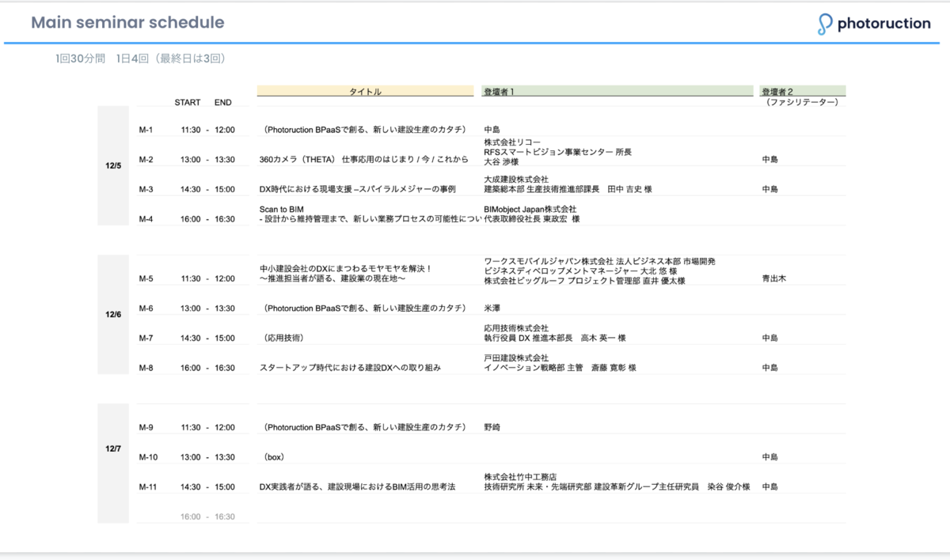Click the "戸田建設株式会社" speaker company

tap(515, 358)
